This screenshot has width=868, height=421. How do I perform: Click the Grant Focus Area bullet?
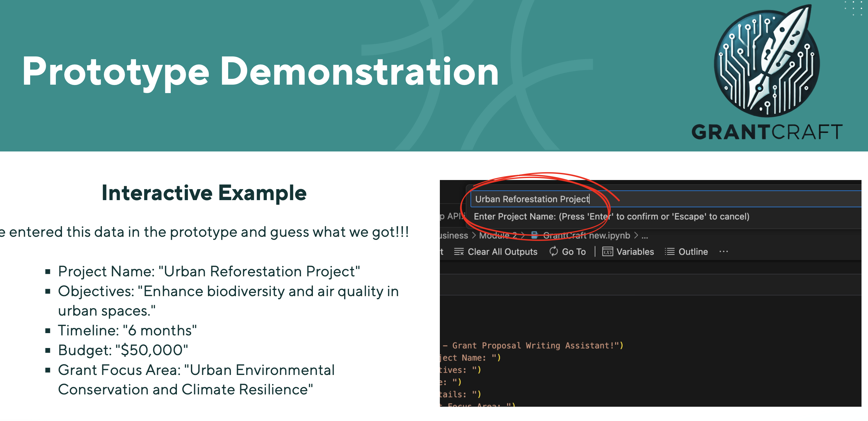pos(196,379)
